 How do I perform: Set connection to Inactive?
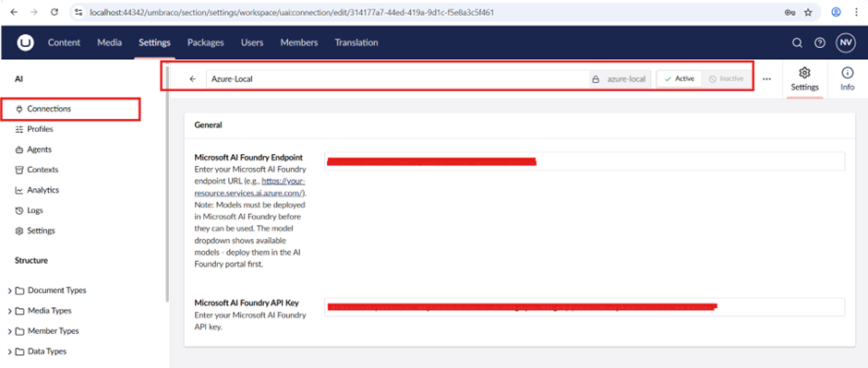click(x=726, y=79)
